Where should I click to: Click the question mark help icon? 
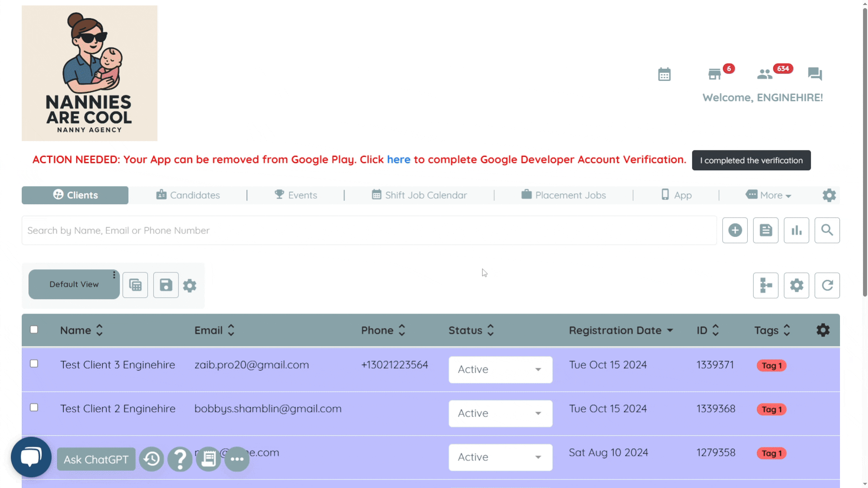point(180,460)
